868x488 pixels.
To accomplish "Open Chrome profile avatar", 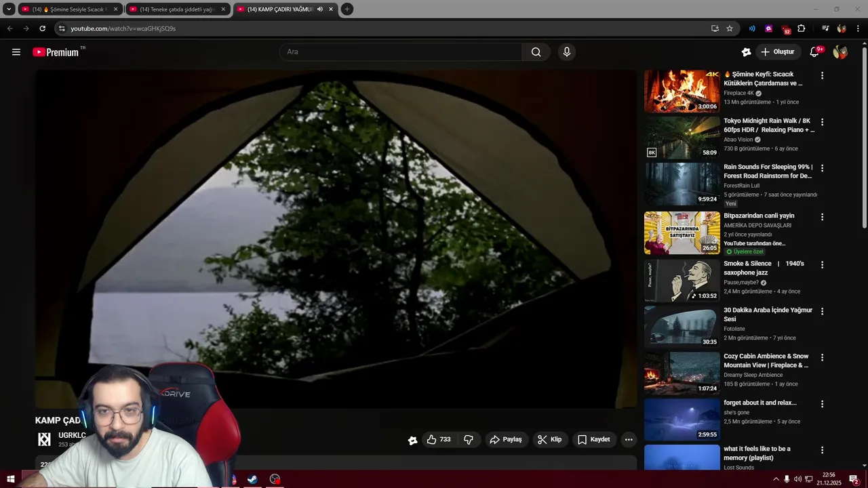I will (x=842, y=28).
